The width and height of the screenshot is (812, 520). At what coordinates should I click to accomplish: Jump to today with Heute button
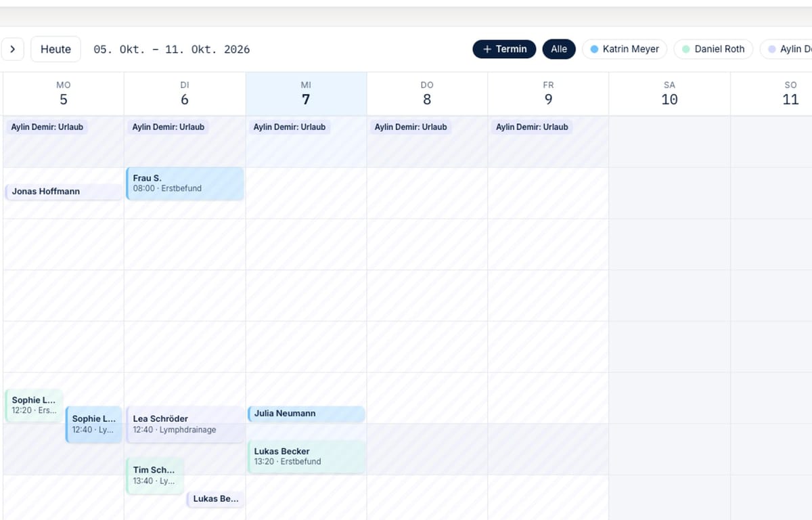coord(55,49)
